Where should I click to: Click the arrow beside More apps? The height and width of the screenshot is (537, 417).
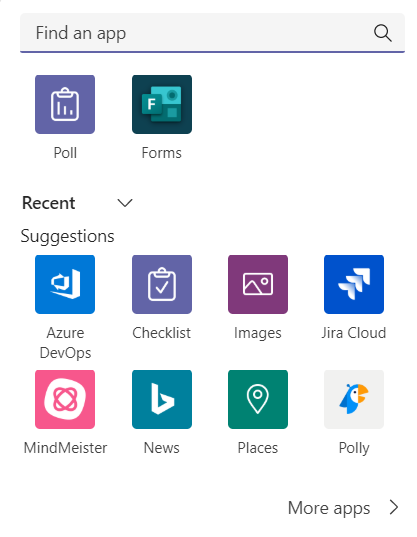point(394,507)
